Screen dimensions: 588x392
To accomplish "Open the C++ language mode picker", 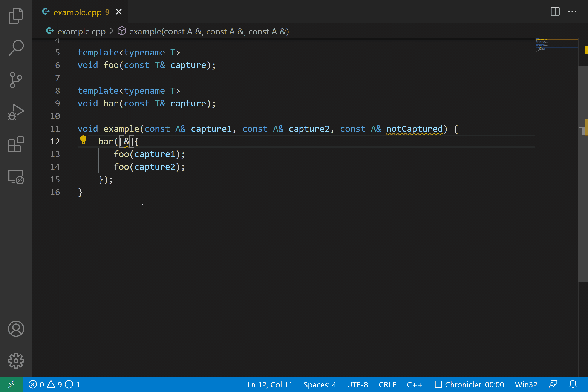I will pos(415,384).
